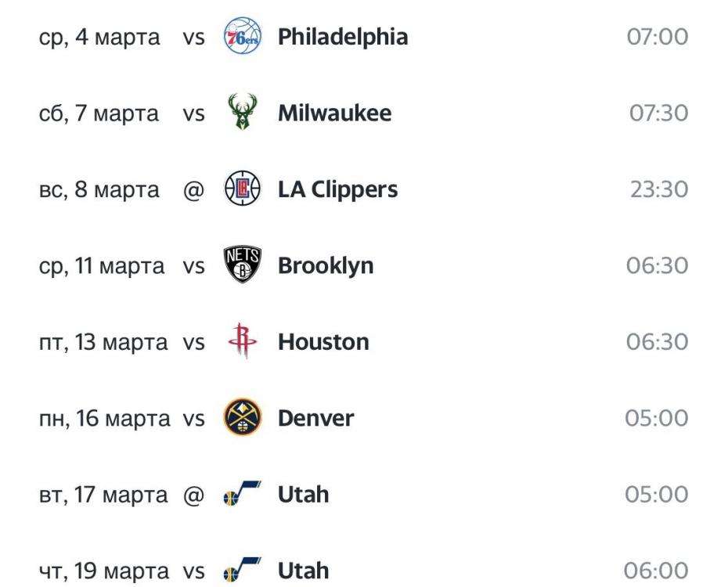This screenshot has height=587, width=728.
Task: Select the LA Clippers team name
Action: 337,189
